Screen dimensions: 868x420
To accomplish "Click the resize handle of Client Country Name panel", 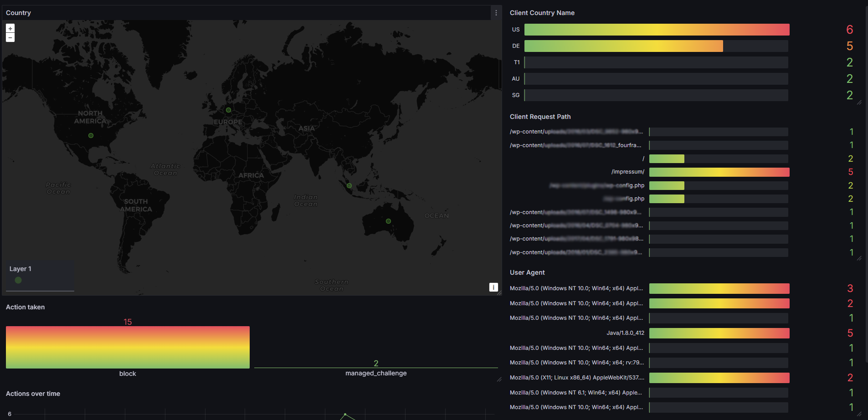I will 858,102.
